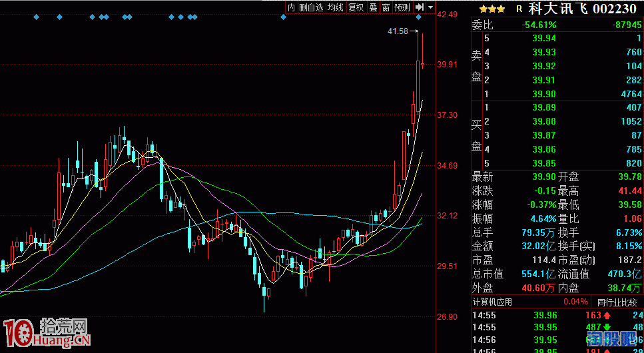Click the 窗 window button
Image resolution: width=644 pixels, height=353 pixels.
click(x=386, y=7)
